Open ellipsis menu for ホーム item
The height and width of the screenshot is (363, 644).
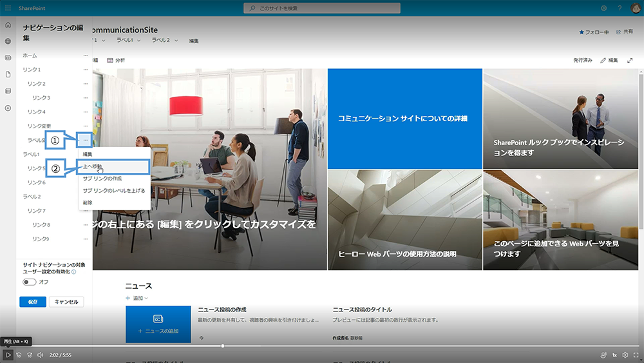tap(86, 55)
